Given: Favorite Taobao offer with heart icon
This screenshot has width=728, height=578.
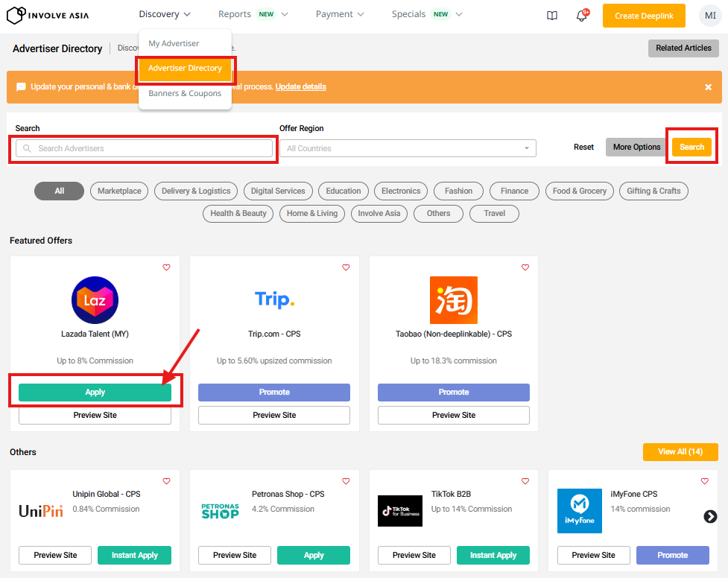Looking at the screenshot, I should pos(525,267).
